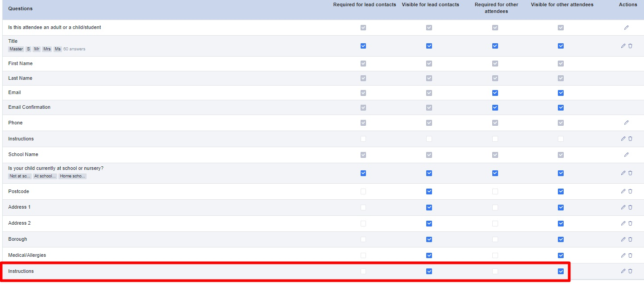Image resolution: width=644 pixels, height=284 pixels.
Task: Click the 'Mrs' answer tag under Title
Action: (47, 49)
